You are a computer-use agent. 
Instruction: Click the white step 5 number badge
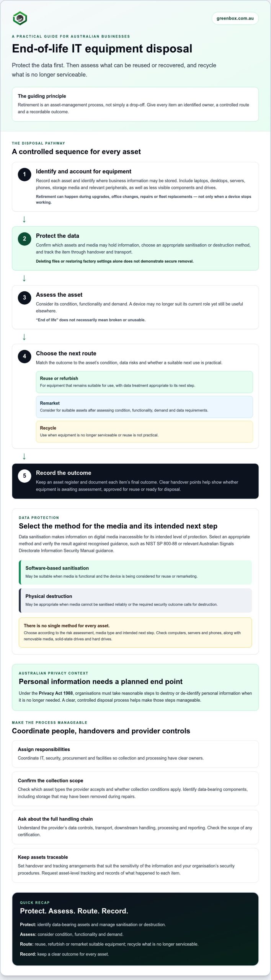(x=24, y=475)
